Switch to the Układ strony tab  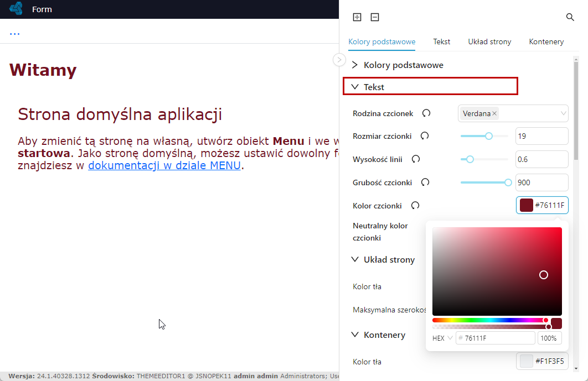489,41
